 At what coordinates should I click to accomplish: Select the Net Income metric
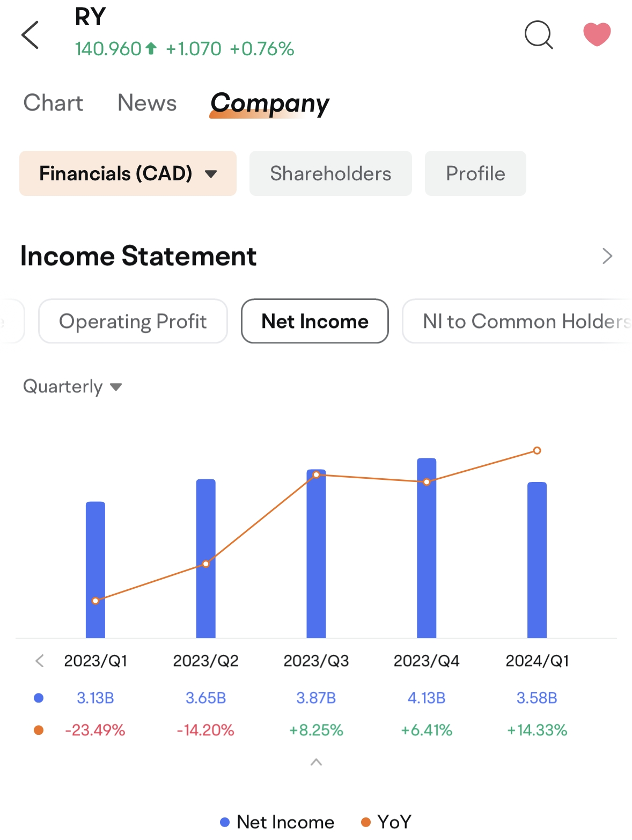[315, 322]
